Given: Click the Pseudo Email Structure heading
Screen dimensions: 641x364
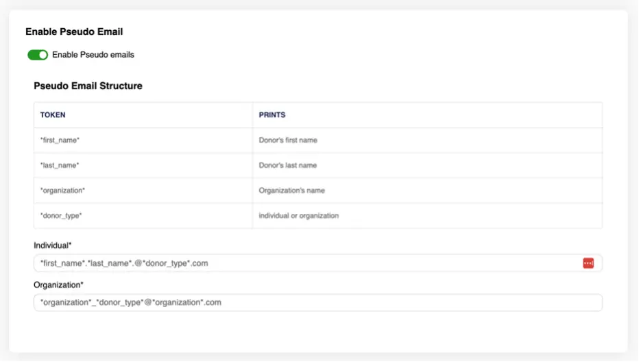Looking at the screenshot, I should (88, 86).
